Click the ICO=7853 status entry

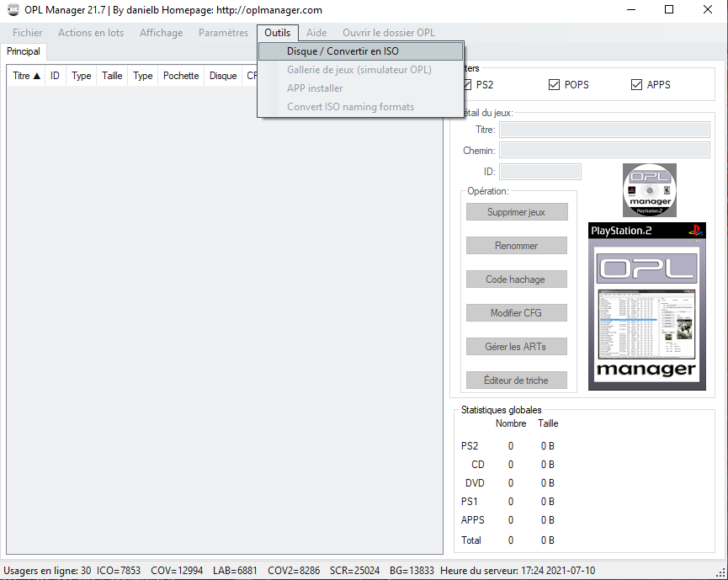coord(119,570)
